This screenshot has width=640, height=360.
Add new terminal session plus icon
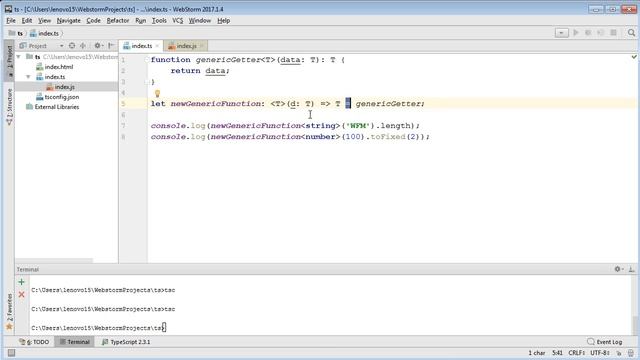(22, 282)
